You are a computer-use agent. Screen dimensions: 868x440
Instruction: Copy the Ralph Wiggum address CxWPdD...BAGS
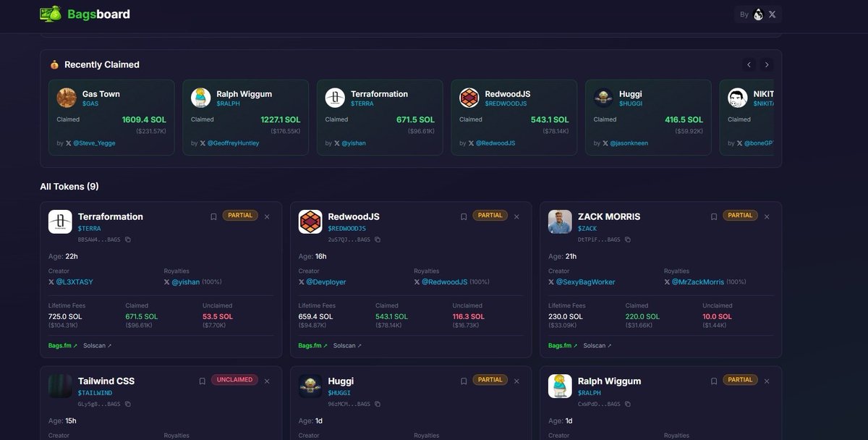tap(628, 404)
